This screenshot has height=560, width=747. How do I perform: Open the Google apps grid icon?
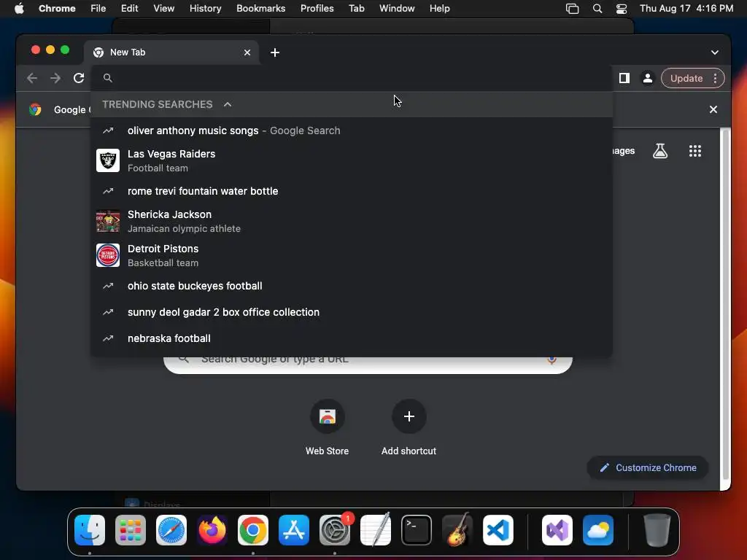pos(695,151)
